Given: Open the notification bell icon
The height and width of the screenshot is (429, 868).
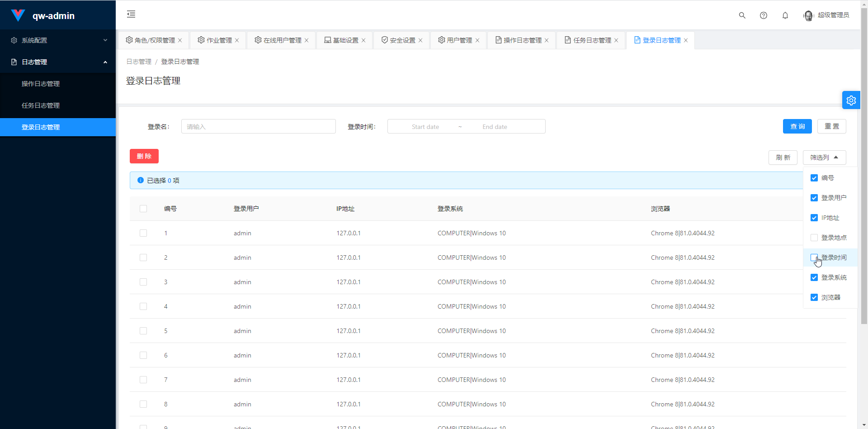Looking at the screenshot, I should (x=785, y=15).
